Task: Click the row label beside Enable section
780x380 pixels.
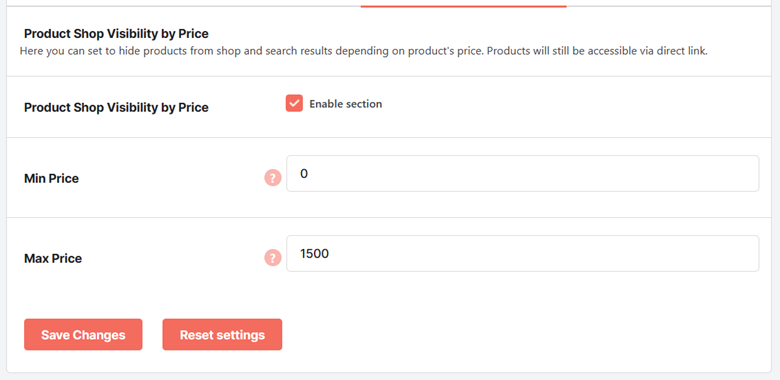Action: (116, 107)
